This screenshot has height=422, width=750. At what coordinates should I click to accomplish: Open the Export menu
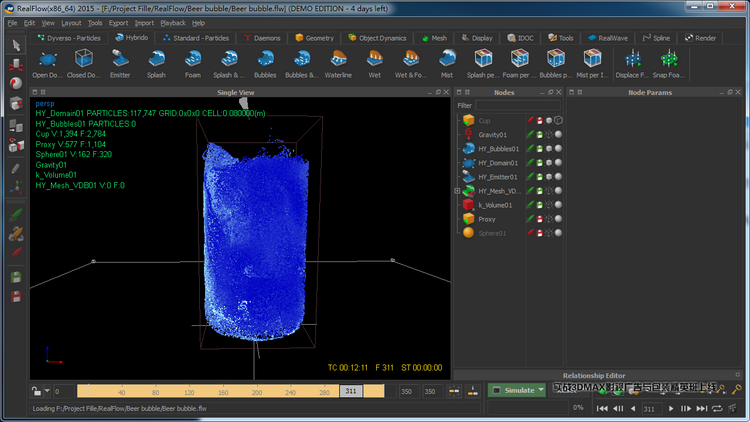(118, 23)
